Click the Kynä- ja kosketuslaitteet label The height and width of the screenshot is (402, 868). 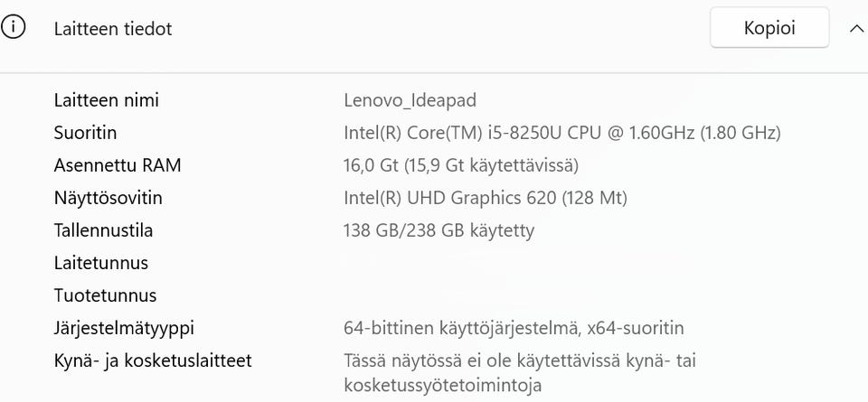coord(153,361)
